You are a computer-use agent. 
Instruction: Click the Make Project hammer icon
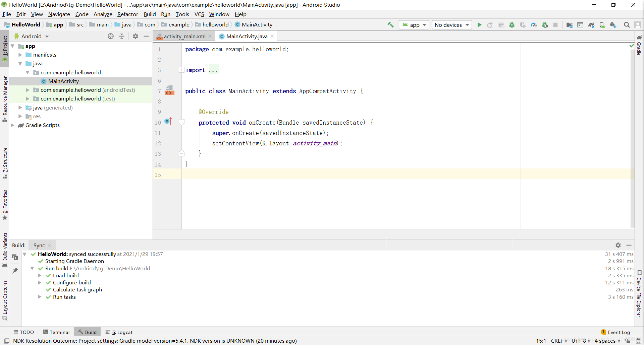click(390, 25)
